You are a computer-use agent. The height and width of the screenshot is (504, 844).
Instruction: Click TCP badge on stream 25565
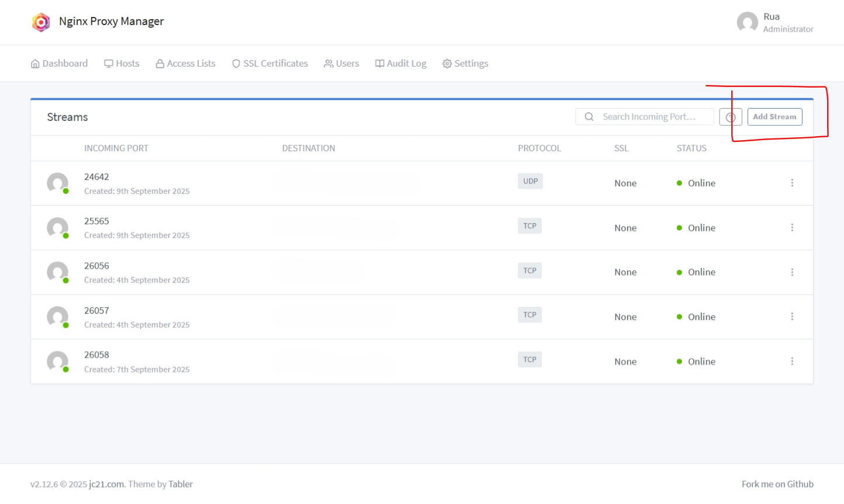click(530, 226)
